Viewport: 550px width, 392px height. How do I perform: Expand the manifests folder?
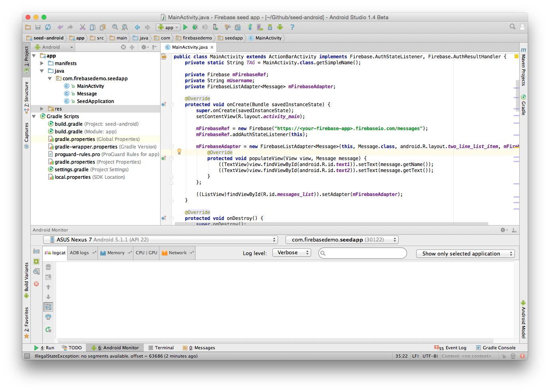(x=42, y=63)
